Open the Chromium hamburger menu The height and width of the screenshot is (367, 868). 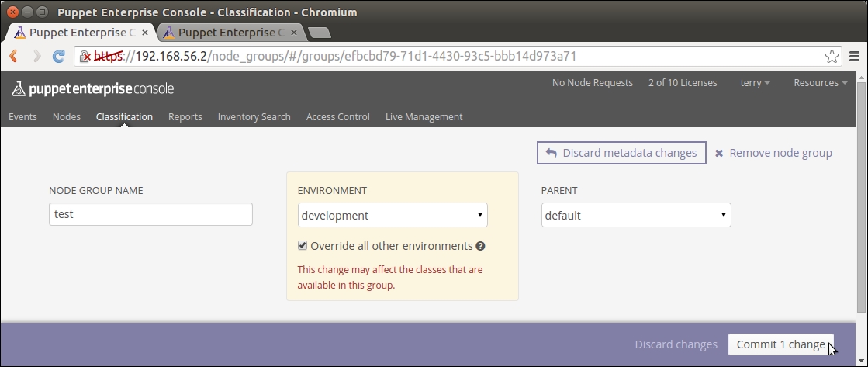pyautogui.click(x=854, y=56)
